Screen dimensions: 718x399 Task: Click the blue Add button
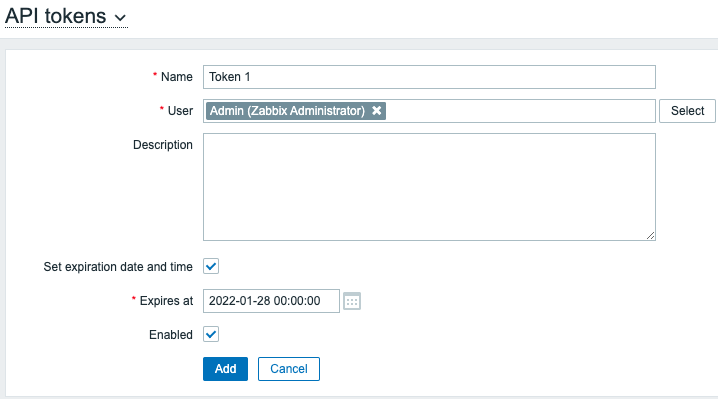(225, 369)
